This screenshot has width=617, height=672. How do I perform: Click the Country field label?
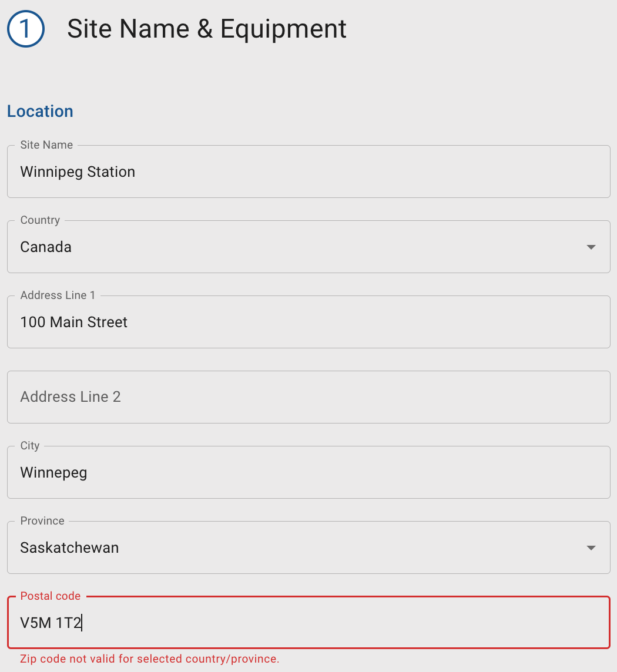(x=40, y=220)
